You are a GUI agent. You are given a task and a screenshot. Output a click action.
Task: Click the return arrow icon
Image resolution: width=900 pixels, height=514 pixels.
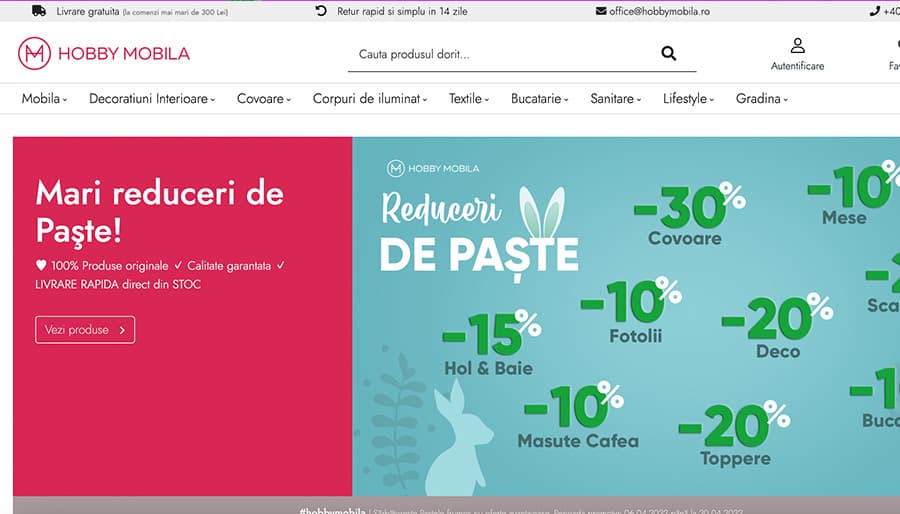click(321, 11)
